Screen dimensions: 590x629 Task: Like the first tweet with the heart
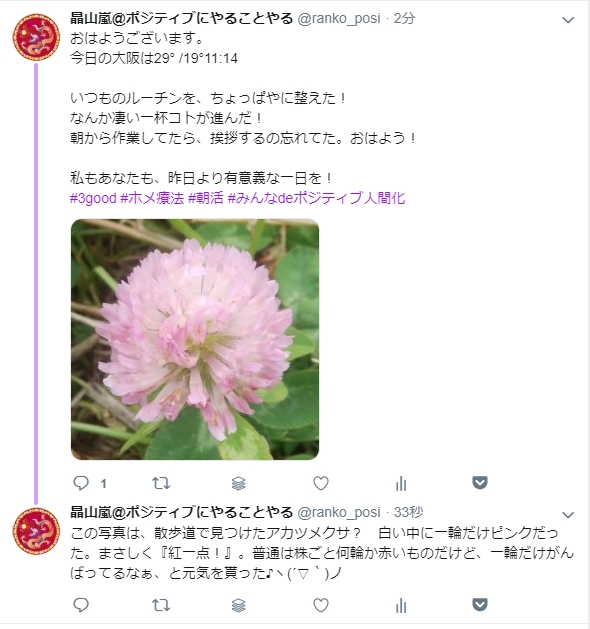(321, 483)
